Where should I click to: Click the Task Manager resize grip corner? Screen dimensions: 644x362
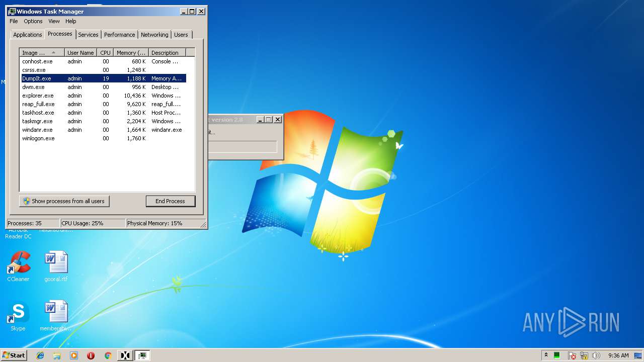(x=203, y=224)
